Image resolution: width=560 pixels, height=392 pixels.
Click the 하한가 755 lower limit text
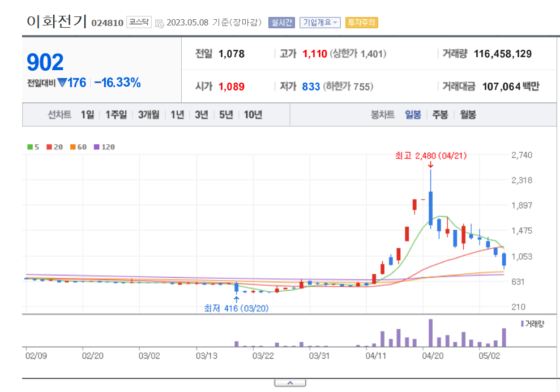pos(348,87)
